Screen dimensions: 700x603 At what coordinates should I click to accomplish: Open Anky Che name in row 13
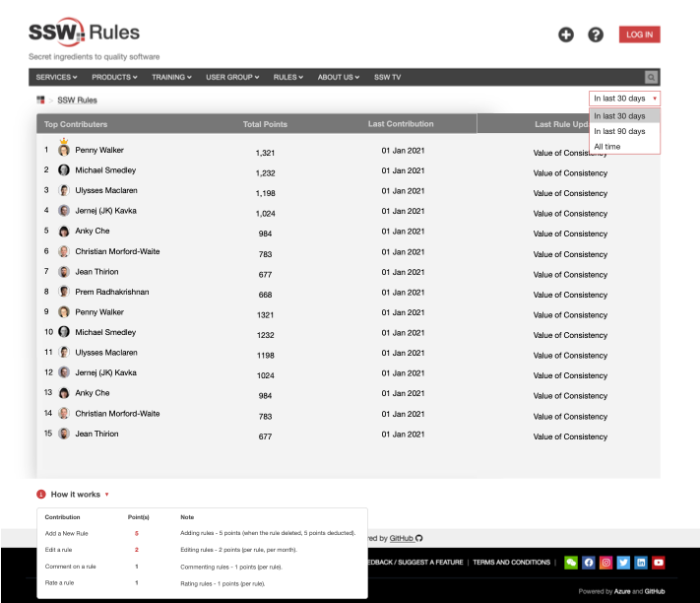pyautogui.click(x=92, y=393)
